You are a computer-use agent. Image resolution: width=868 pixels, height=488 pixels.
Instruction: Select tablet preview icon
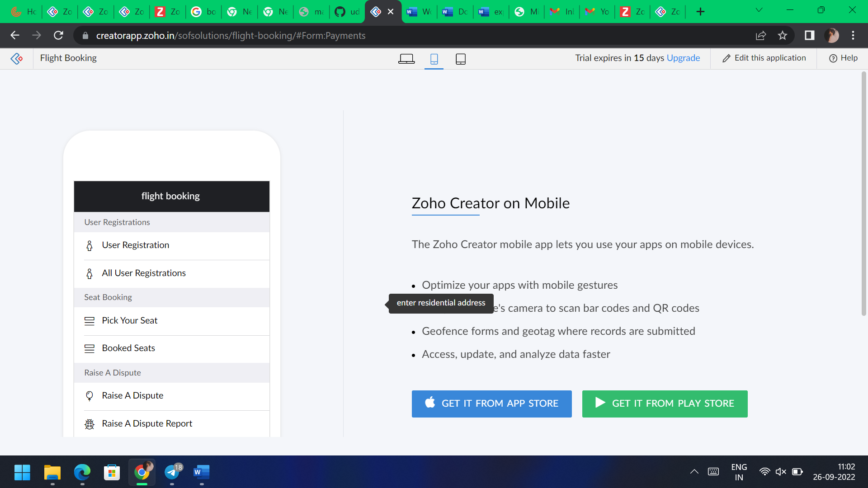point(460,59)
